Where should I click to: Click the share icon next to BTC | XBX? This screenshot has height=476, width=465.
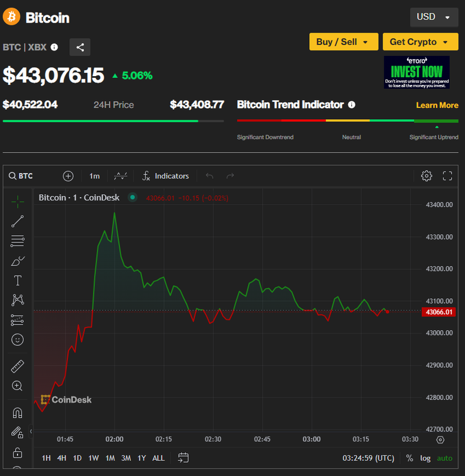point(80,48)
